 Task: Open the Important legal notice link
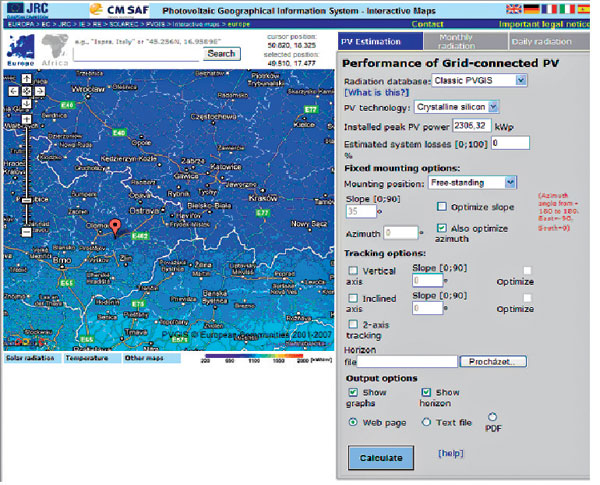click(x=544, y=24)
